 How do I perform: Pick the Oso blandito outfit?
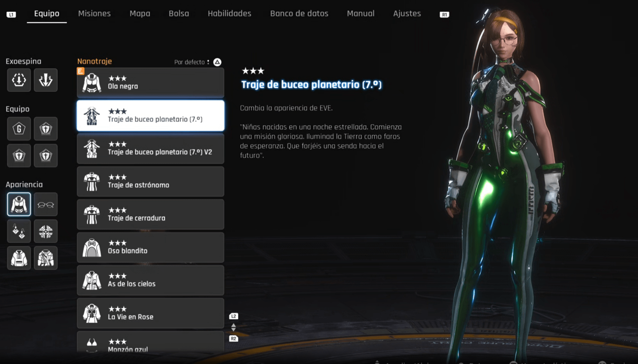pyautogui.click(x=151, y=247)
